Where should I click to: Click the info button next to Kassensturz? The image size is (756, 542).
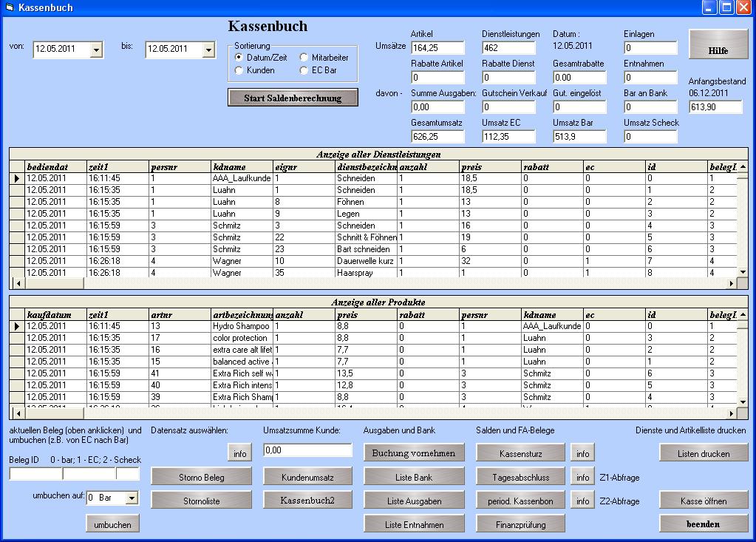point(582,453)
